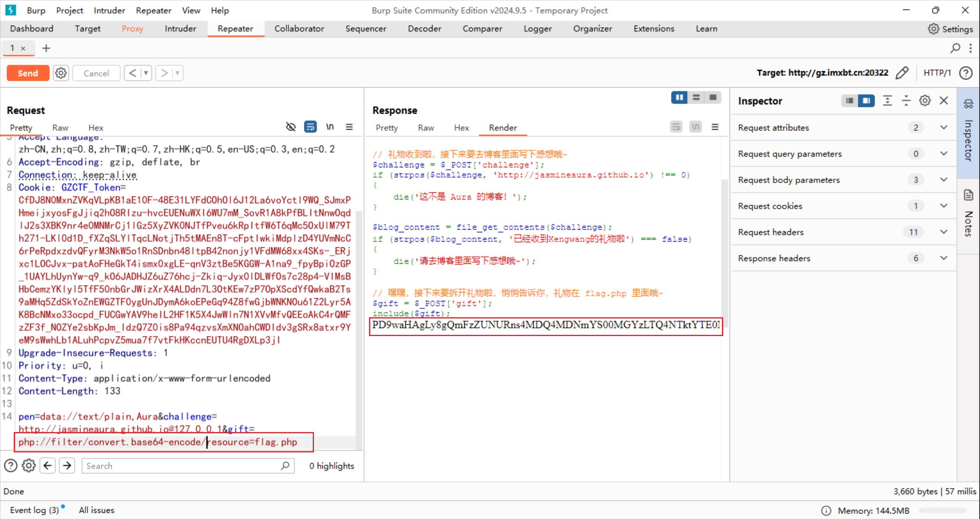Expand Request body parameters section
The width and height of the screenshot is (980, 519).
pyautogui.click(x=944, y=180)
